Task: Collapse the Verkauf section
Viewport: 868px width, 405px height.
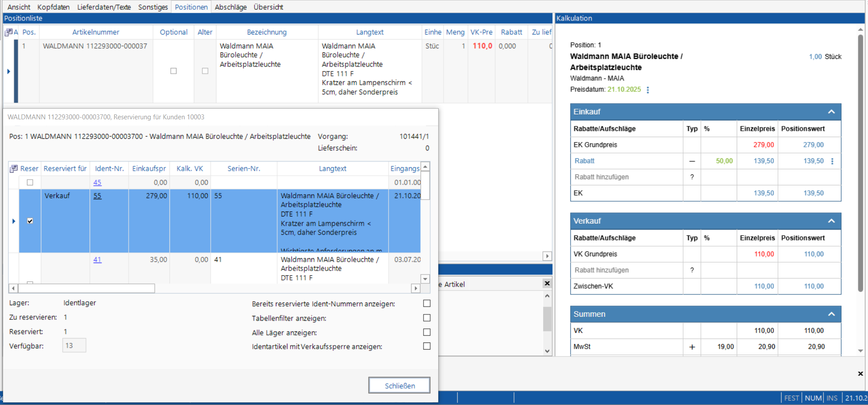Action: tap(831, 221)
